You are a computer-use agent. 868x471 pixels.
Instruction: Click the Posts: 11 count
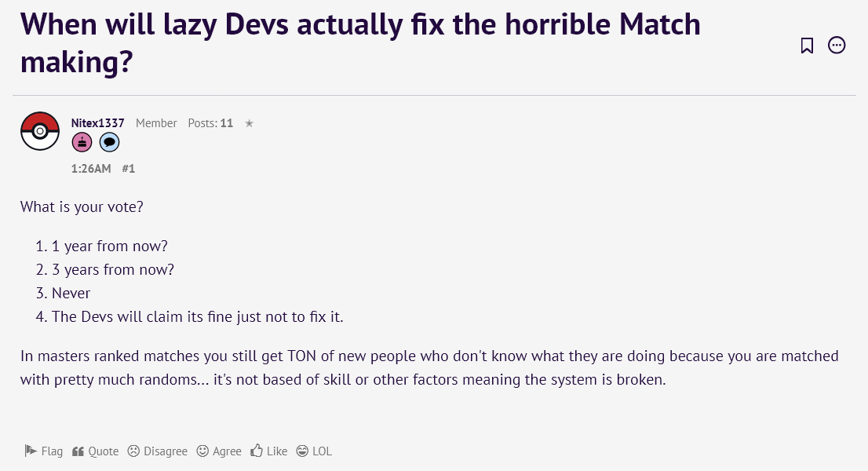210,123
